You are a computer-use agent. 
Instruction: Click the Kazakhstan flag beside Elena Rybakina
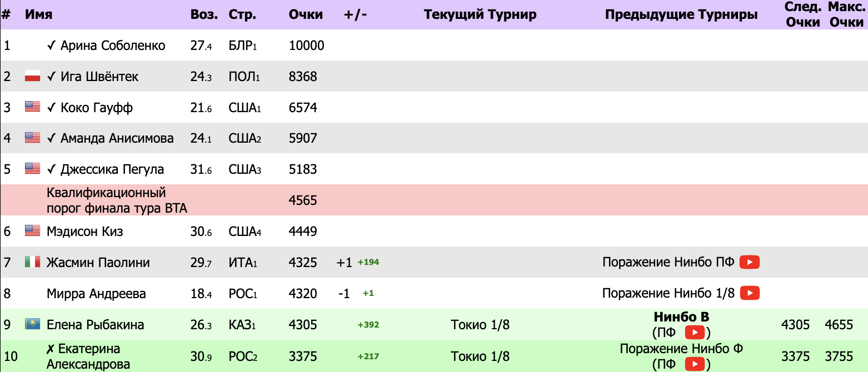pyautogui.click(x=33, y=324)
